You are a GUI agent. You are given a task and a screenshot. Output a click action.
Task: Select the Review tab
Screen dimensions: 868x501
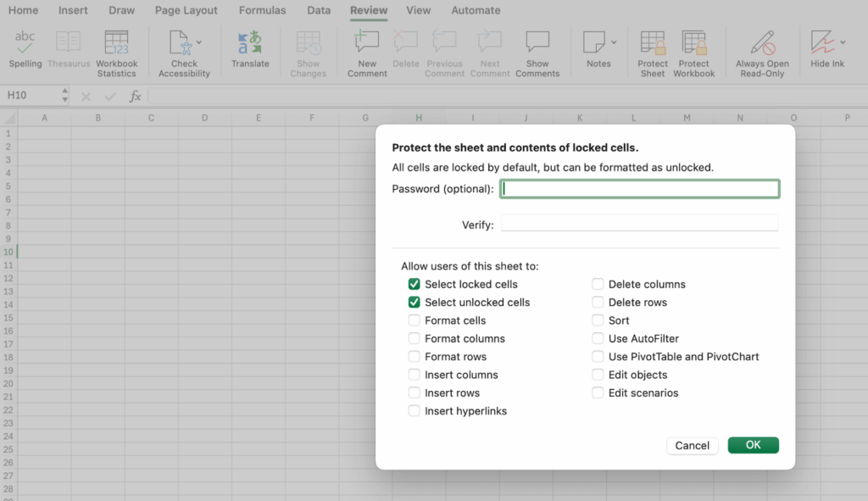369,10
